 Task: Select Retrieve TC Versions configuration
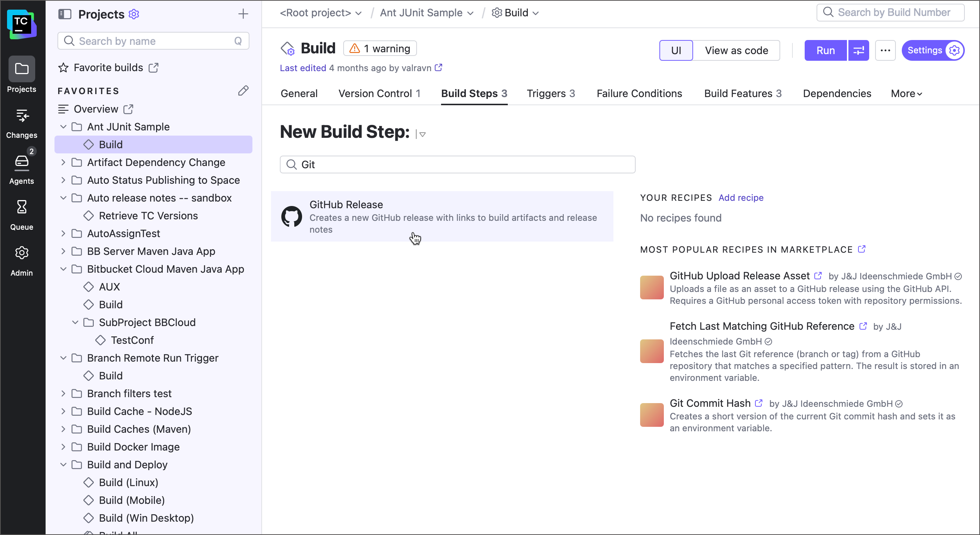pos(148,216)
